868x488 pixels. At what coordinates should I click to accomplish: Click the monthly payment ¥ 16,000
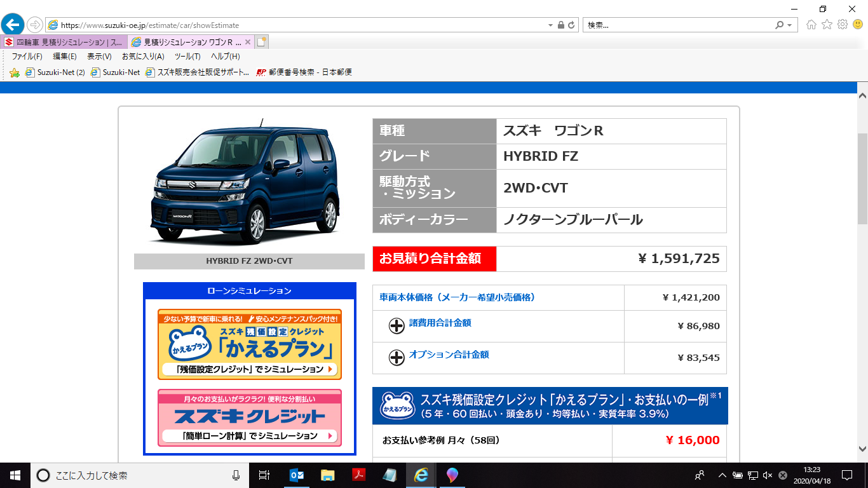(692, 440)
